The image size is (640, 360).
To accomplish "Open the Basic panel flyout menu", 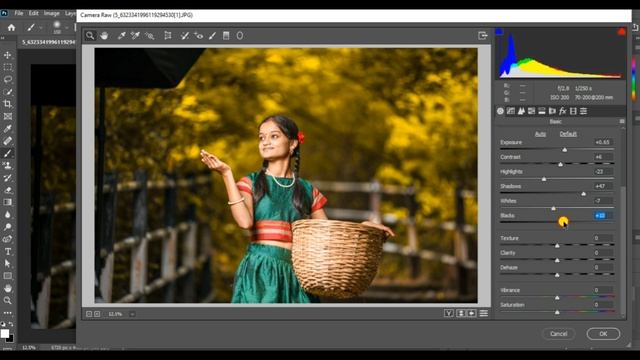I will coord(622,122).
